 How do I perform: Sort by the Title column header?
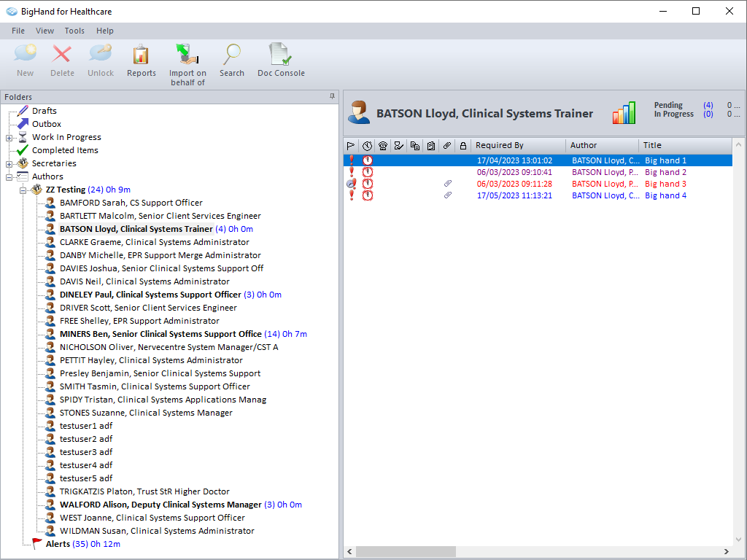pyautogui.click(x=686, y=146)
